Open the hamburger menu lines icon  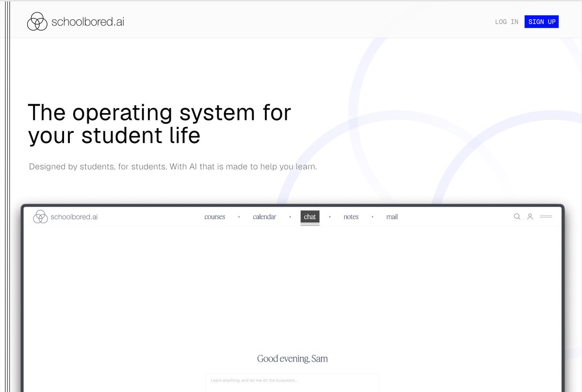point(546,217)
